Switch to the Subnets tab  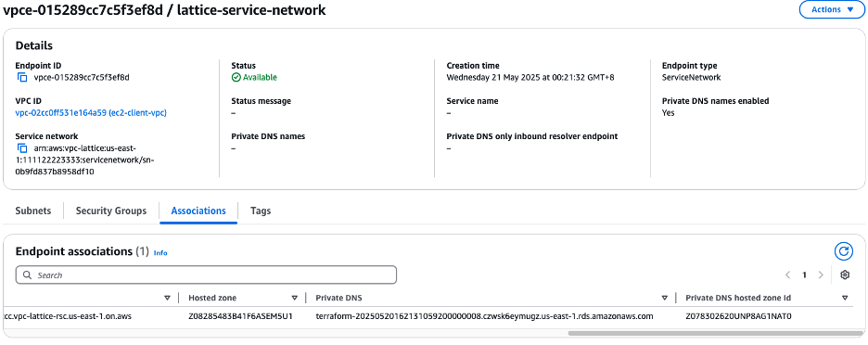pyautogui.click(x=33, y=211)
